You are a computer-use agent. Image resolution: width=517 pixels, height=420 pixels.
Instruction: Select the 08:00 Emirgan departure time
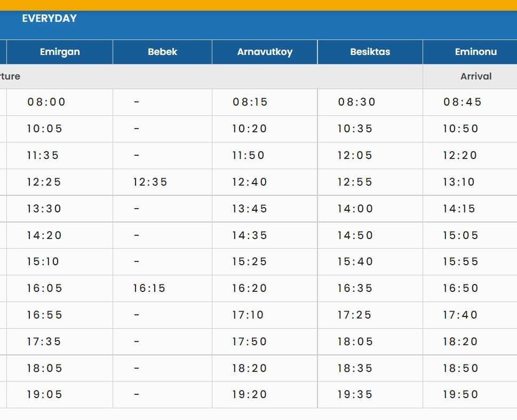(x=46, y=102)
